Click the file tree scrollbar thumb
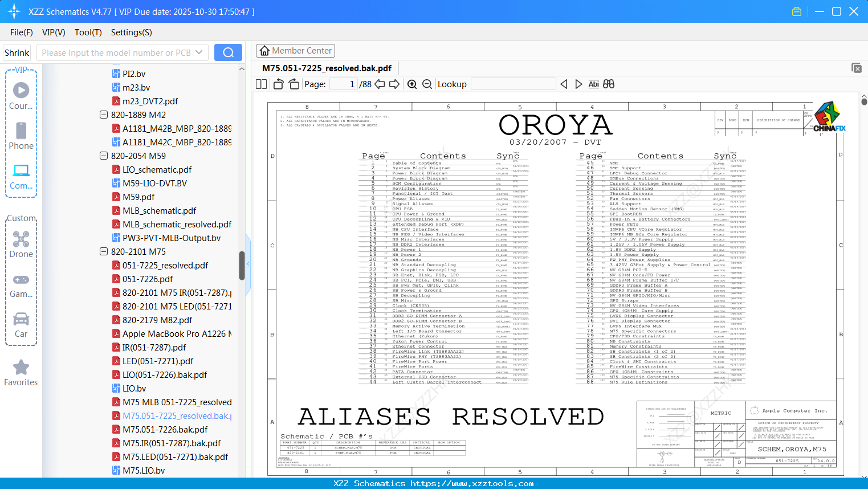The height and width of the screenshot is (489, 868). click(x=242, y=266)
